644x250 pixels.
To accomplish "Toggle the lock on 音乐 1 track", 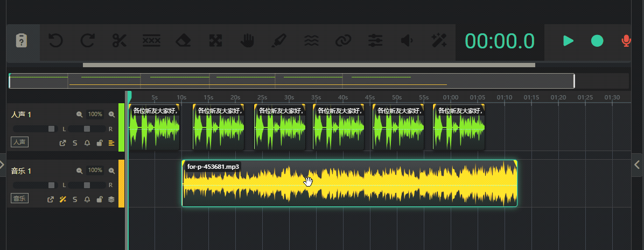I will click(99, 199).
